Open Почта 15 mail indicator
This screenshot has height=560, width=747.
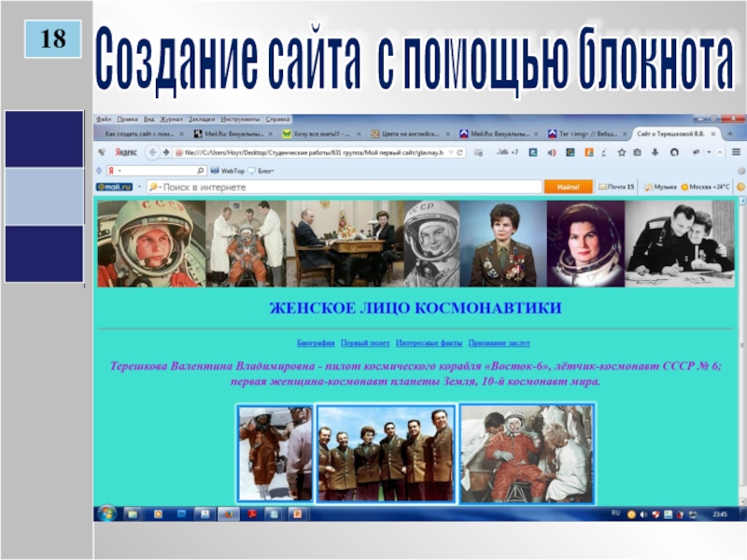tap(616, 188)
